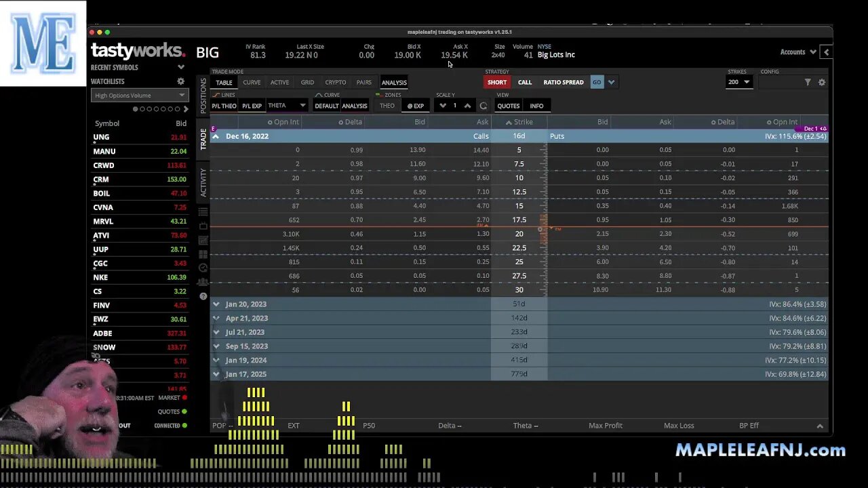Click the 17.5 strike call ask 2.70

[x=482, y=220]
